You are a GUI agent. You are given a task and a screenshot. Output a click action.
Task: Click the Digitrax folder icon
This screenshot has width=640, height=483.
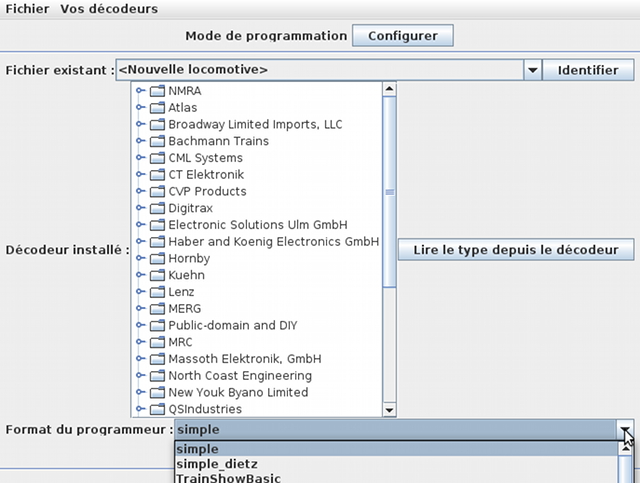tap(157, 208)
